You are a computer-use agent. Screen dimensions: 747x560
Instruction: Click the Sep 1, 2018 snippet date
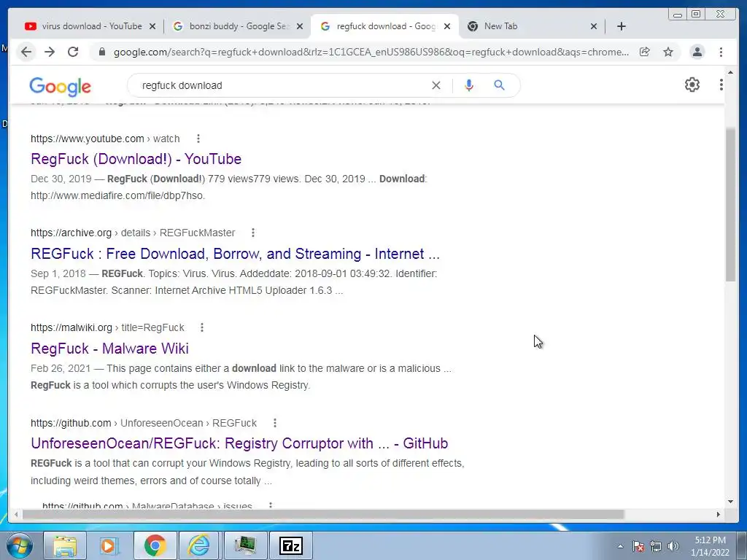58,274
